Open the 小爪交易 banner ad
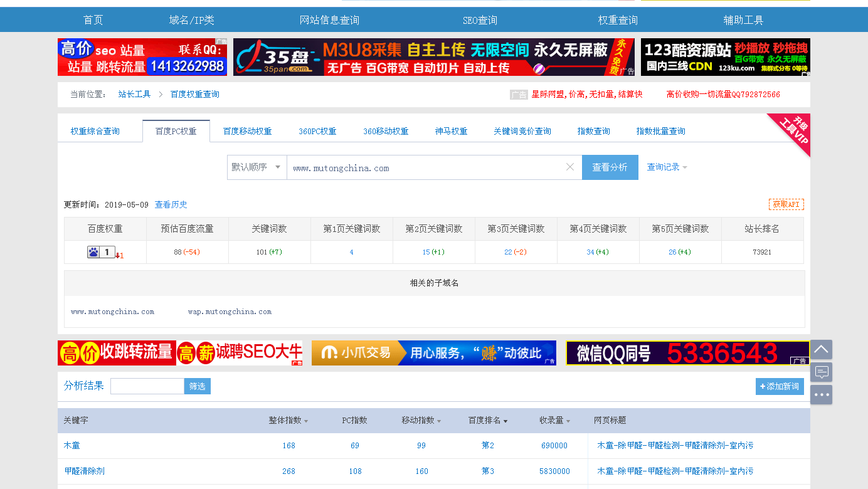Screen dimensions: 868x489 (434, 353)
